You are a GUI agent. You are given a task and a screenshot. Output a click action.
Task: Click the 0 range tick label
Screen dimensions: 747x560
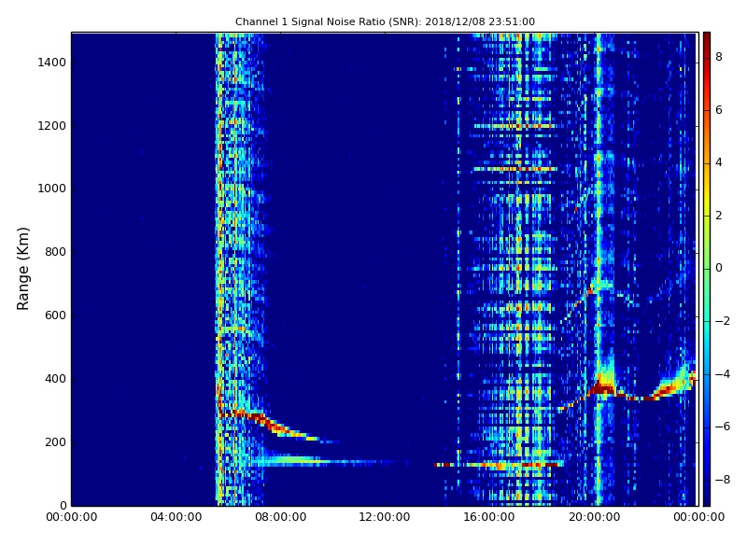click(x=63, y=505)
